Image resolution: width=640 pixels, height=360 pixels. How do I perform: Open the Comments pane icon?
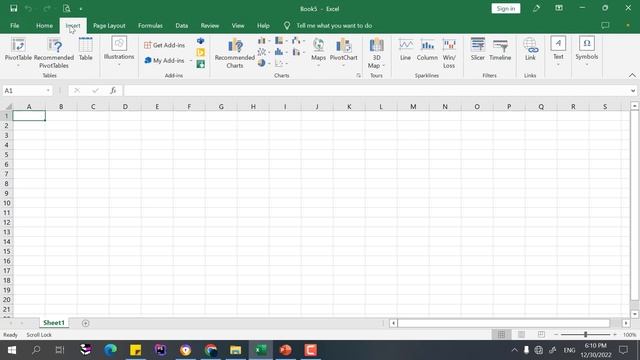(x=605, y=25)
